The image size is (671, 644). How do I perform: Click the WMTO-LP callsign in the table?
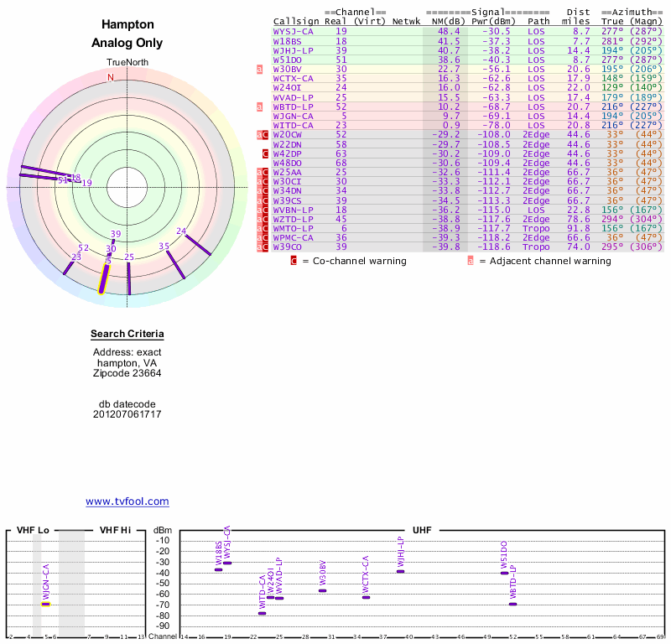pos(293,228)
